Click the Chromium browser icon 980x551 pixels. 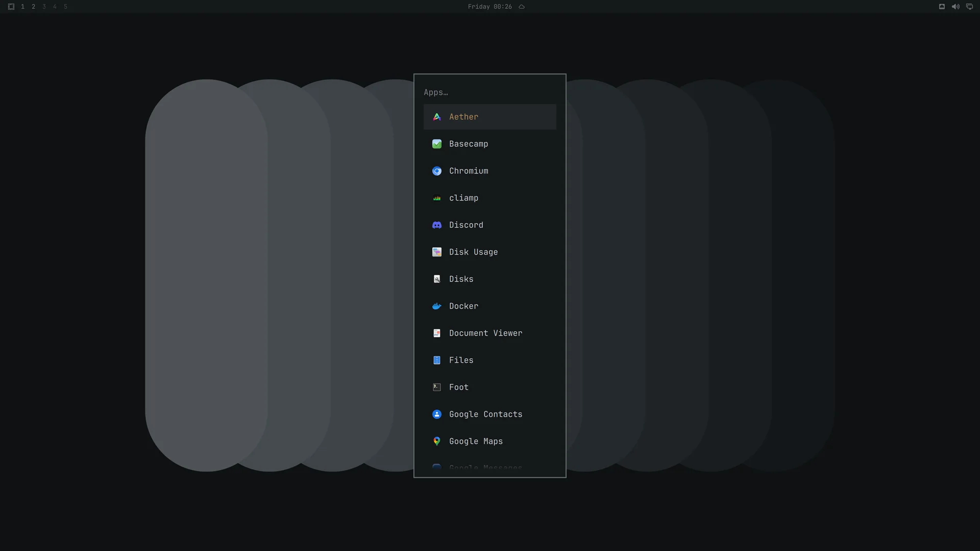click(437, 171)
